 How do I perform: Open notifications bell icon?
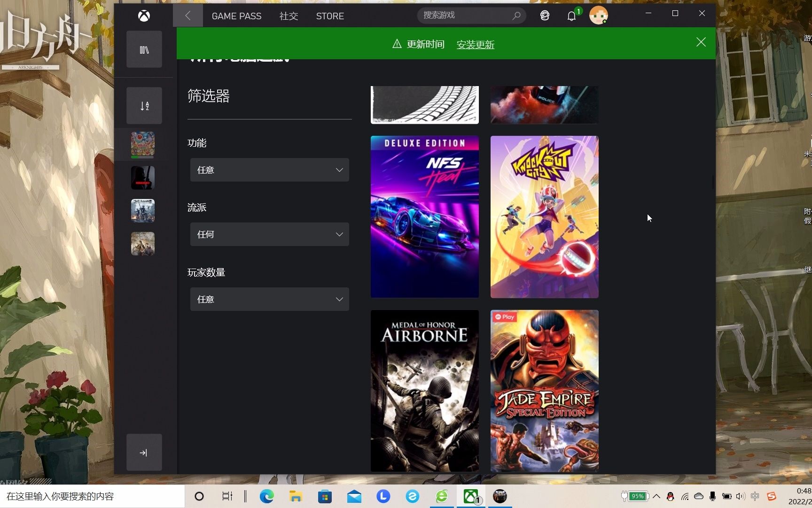coord(571,16)
